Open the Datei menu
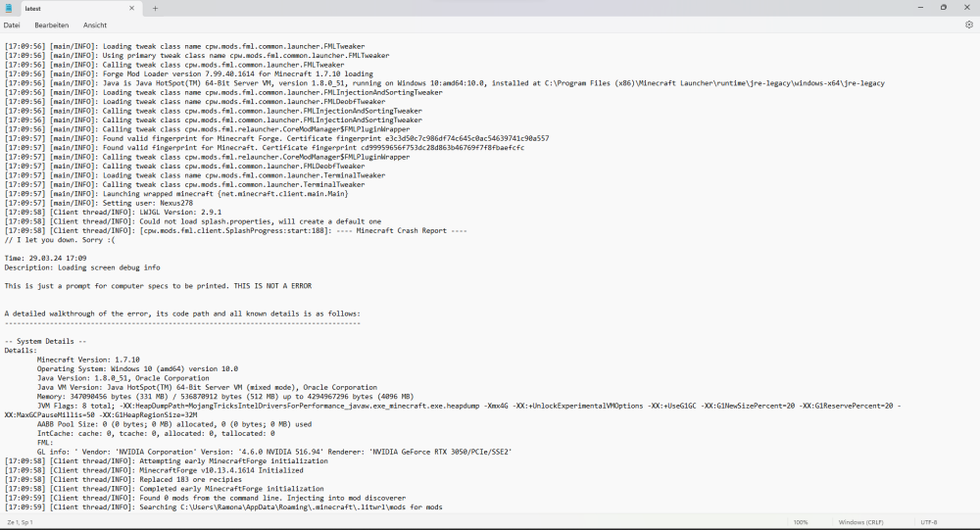 pos(12,25)
